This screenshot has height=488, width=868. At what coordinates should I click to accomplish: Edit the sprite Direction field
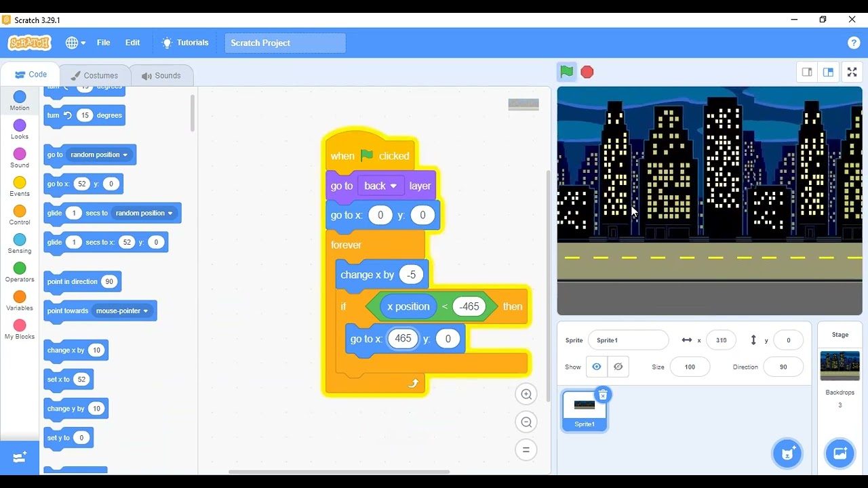point(783,367)
